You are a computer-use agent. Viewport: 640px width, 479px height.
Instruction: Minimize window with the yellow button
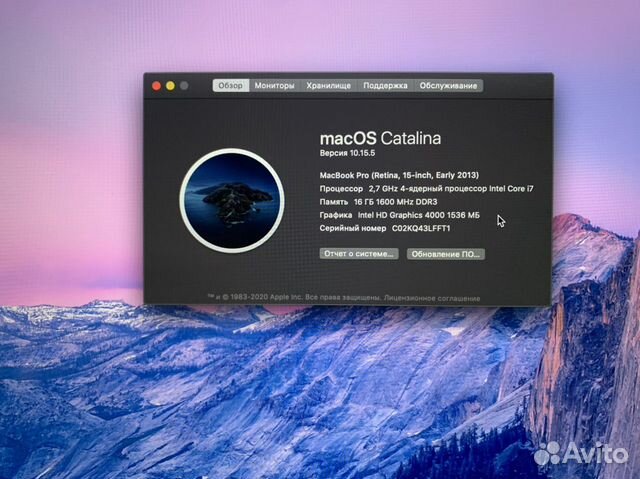click(170, 86)
